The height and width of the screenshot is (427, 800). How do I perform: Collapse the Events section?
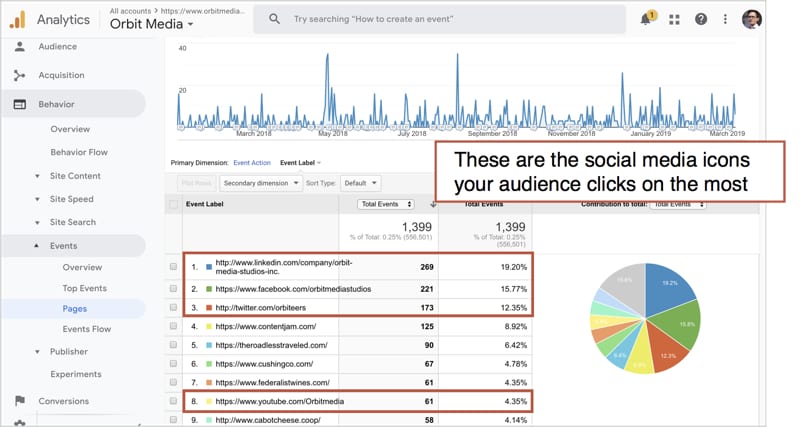37,246
